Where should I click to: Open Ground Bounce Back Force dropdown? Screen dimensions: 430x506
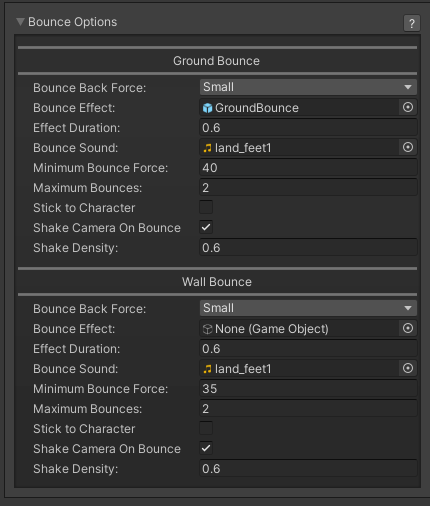tap(308, 87)
